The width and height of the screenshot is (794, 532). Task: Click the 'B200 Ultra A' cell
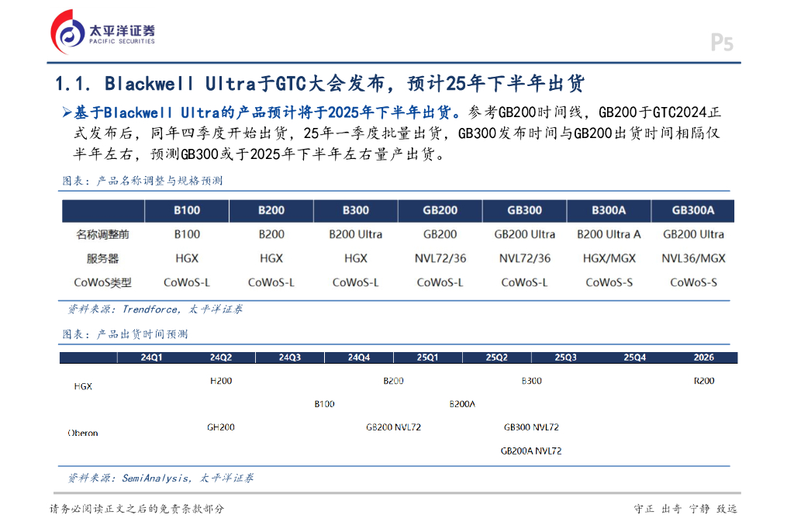pos(609,234)
